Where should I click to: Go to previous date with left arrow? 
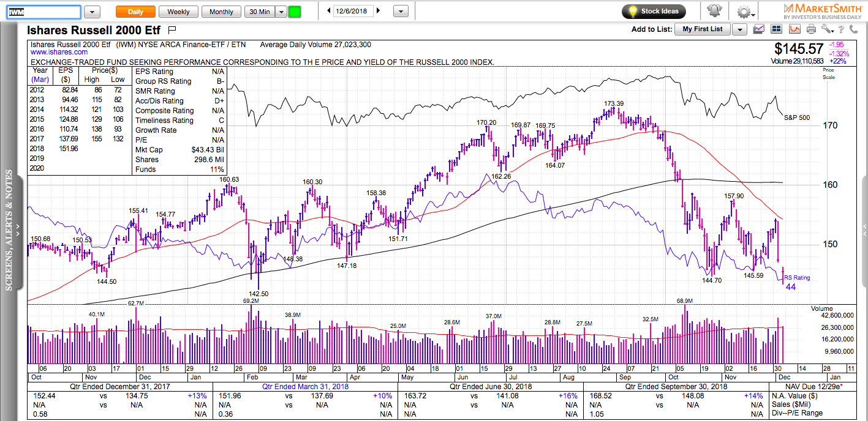[x=329, y=11]
